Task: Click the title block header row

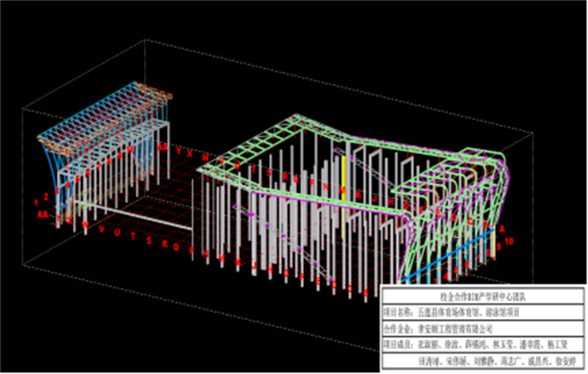Action: pos(481,296)
